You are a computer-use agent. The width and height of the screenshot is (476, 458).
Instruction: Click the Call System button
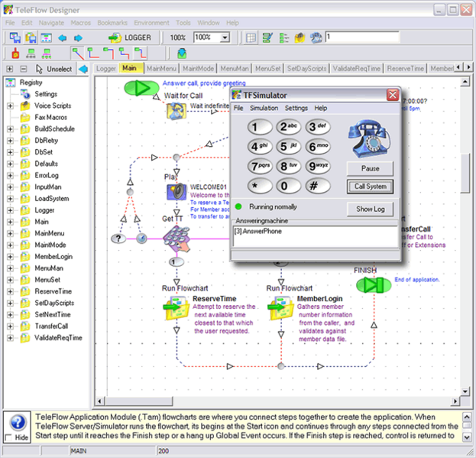(x=370, y=187)
